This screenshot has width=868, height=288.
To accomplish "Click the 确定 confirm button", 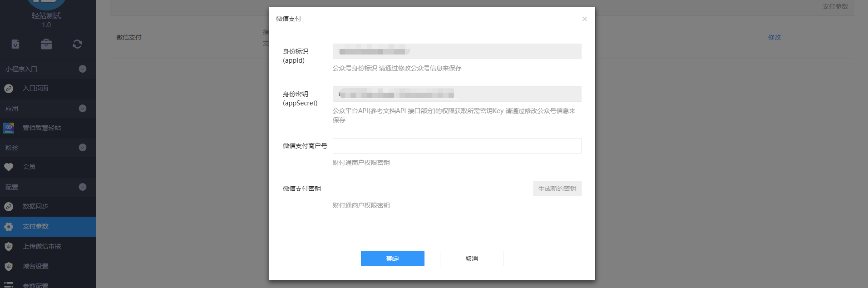I will coord(393,258).
